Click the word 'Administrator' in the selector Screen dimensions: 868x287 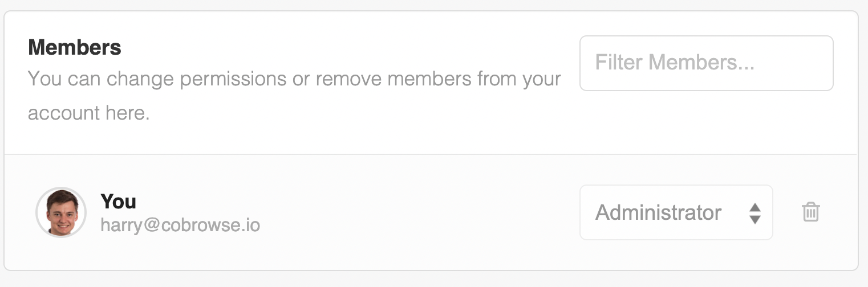click(659, 212)
